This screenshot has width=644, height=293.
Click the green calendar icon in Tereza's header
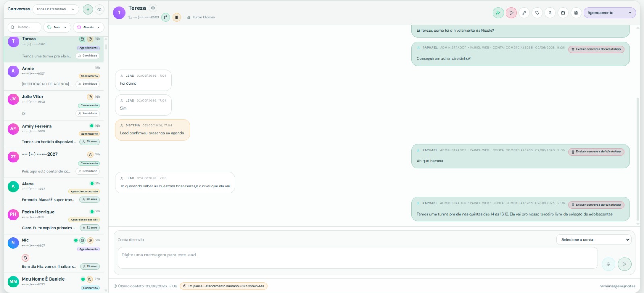[166, 17]
